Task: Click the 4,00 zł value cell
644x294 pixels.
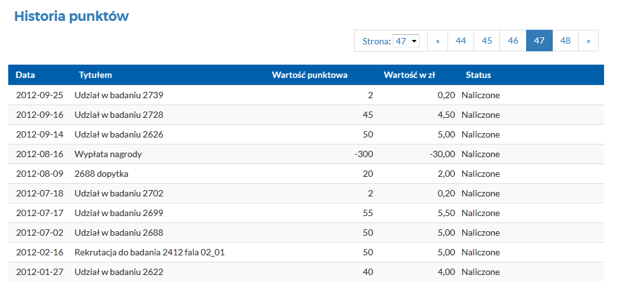Action: (446, 272)
